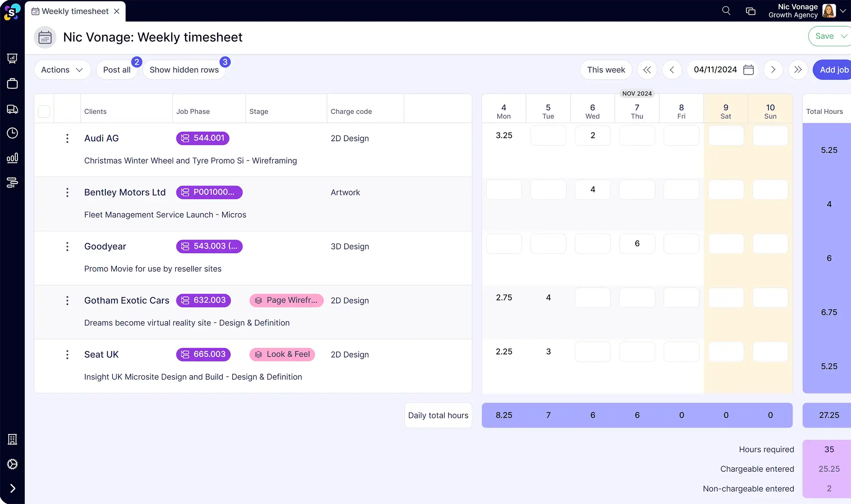Click the windows overlay icon in the top bar
851x504 pixels.
point(750,11)
